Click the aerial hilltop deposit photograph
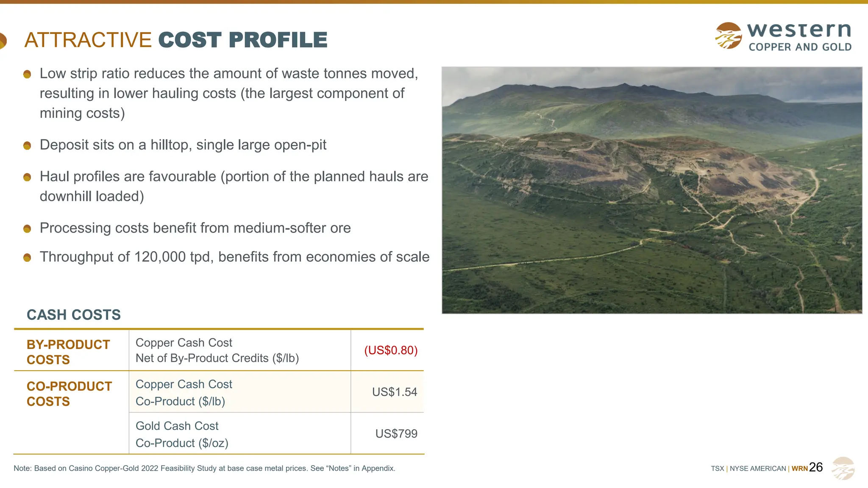This screenshot has height=488, width=868. 651,190
